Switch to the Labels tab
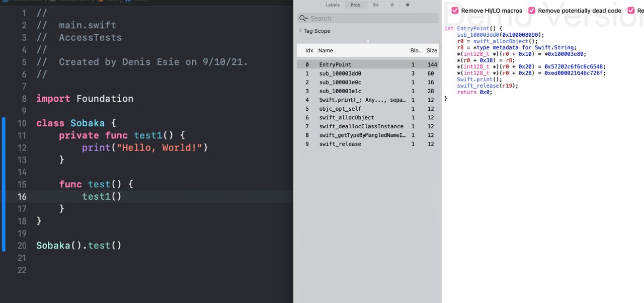This screenshot has width=644, height=303. 333,5
